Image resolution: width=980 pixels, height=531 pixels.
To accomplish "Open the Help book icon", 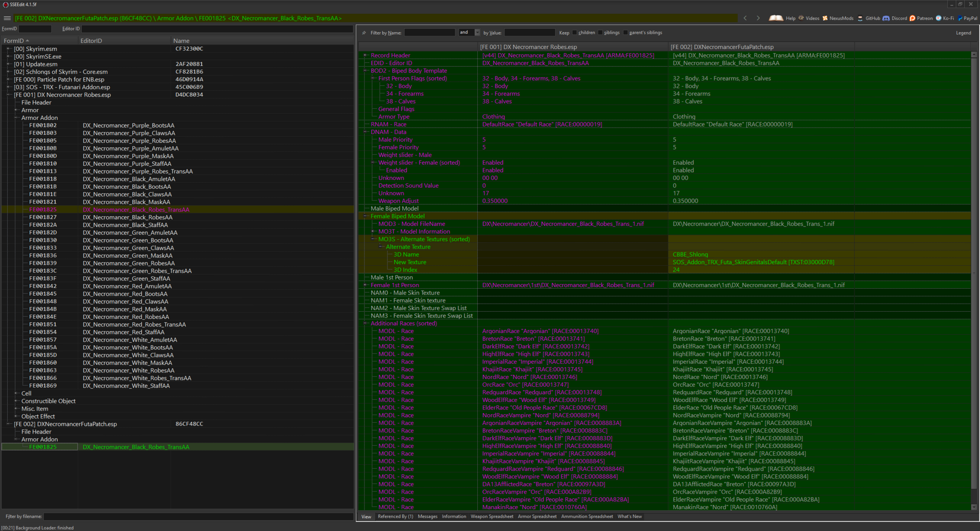I will point(776,18).
